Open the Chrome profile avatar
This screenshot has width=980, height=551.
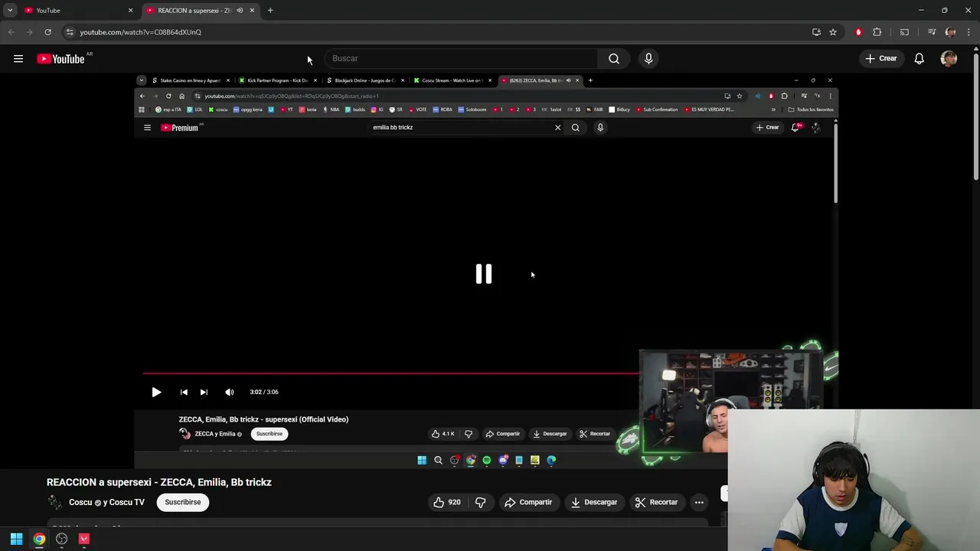tap(950, 32)
